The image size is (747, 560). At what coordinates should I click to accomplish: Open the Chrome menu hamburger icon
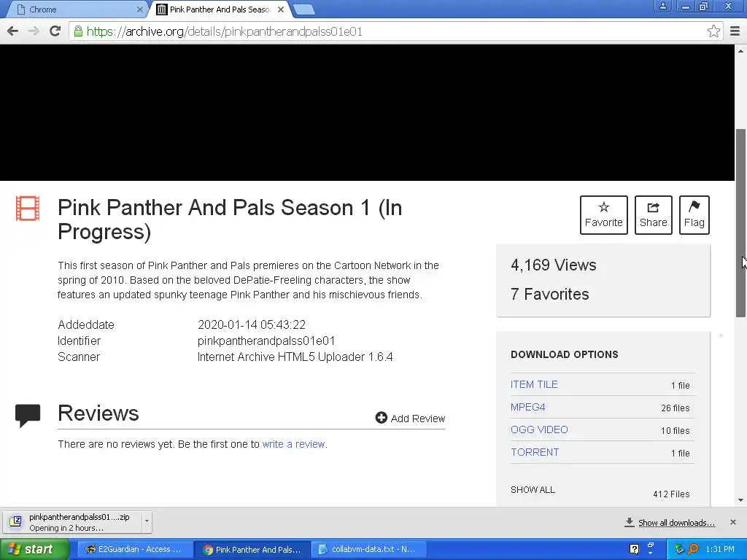pos(735,31)
